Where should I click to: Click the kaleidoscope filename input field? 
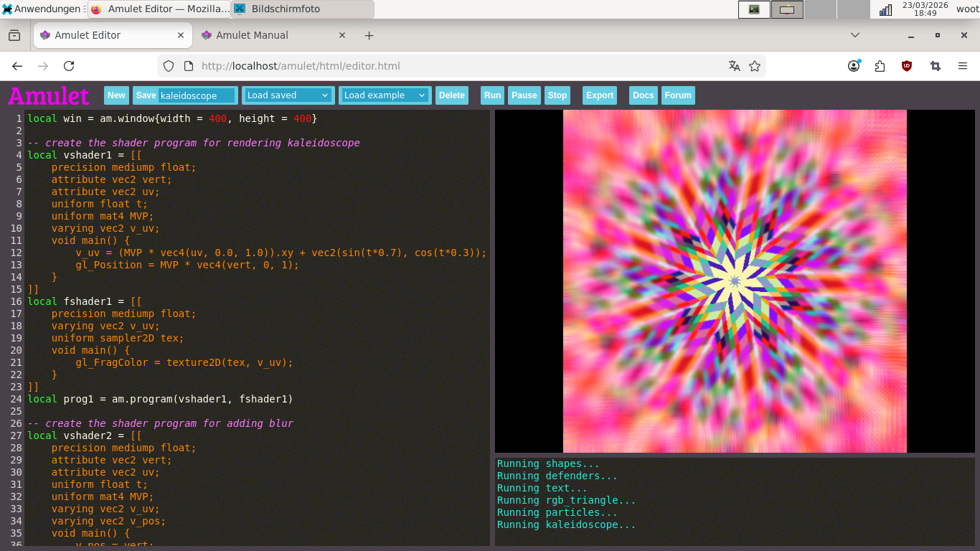click(197, 95)
